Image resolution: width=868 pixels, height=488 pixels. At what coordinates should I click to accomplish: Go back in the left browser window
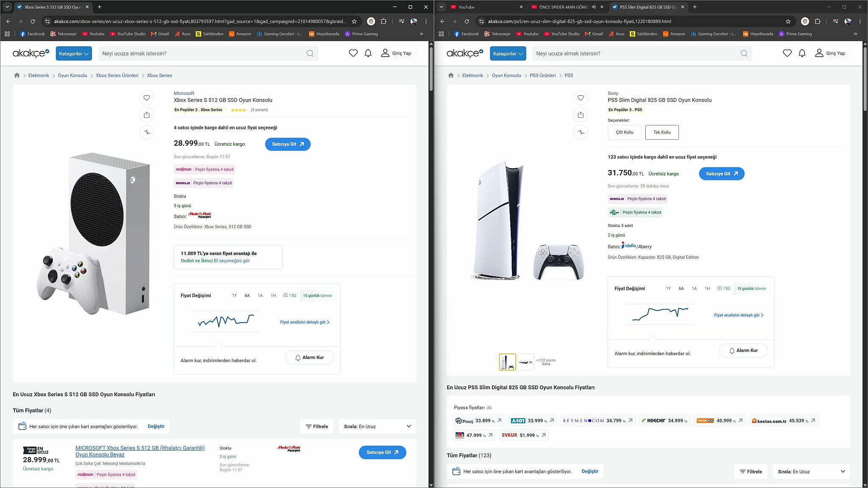click(8, 21)
